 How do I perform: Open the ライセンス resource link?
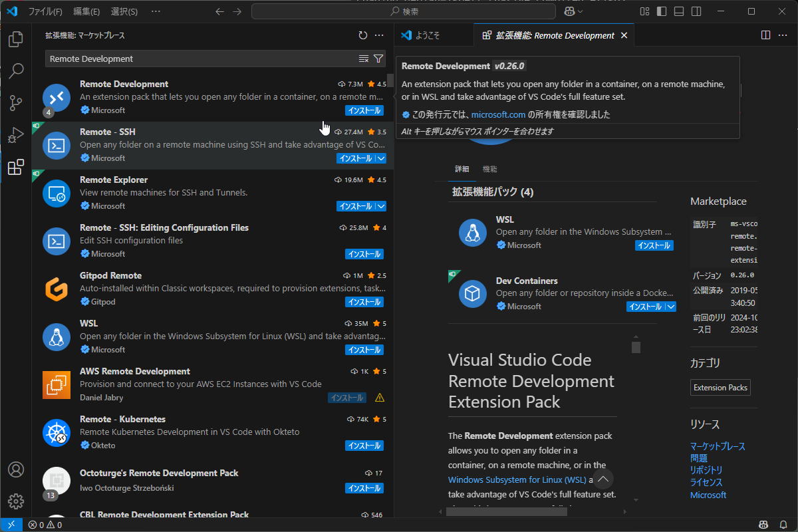[706, 482]
